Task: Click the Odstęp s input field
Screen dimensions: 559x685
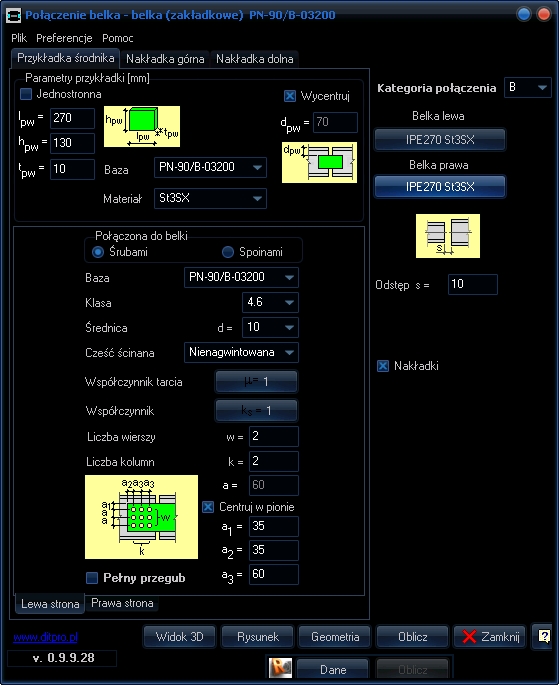Action: [x=473, y=284]
